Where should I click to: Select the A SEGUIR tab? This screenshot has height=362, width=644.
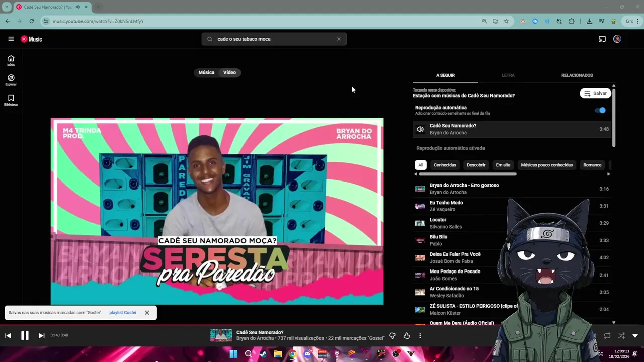pyautogui.click(x=445, y=75)
